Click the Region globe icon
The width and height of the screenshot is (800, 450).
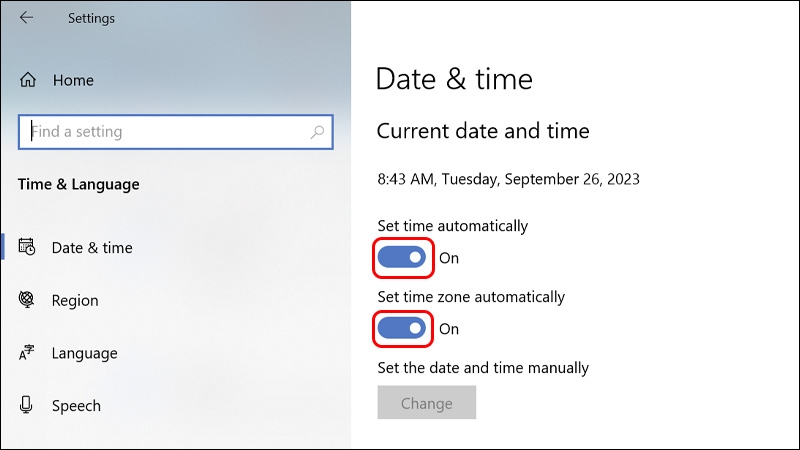[x=27, y=300]
